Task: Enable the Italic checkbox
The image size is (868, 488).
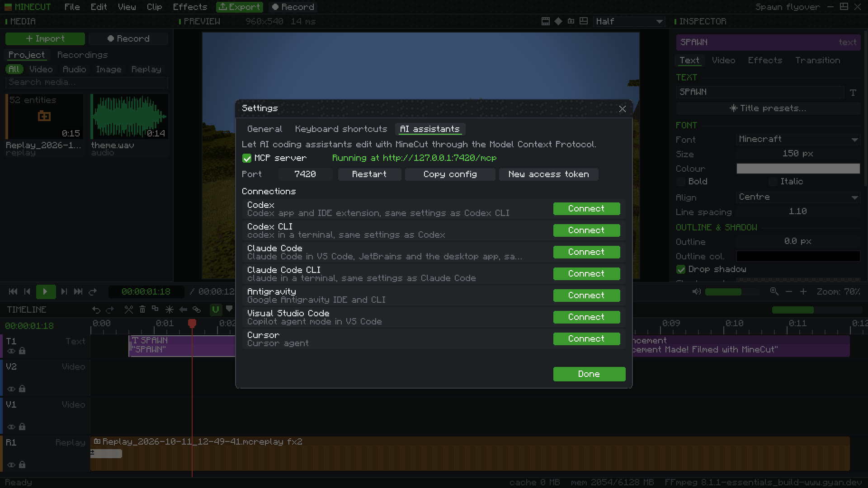Action: (773, 182)
